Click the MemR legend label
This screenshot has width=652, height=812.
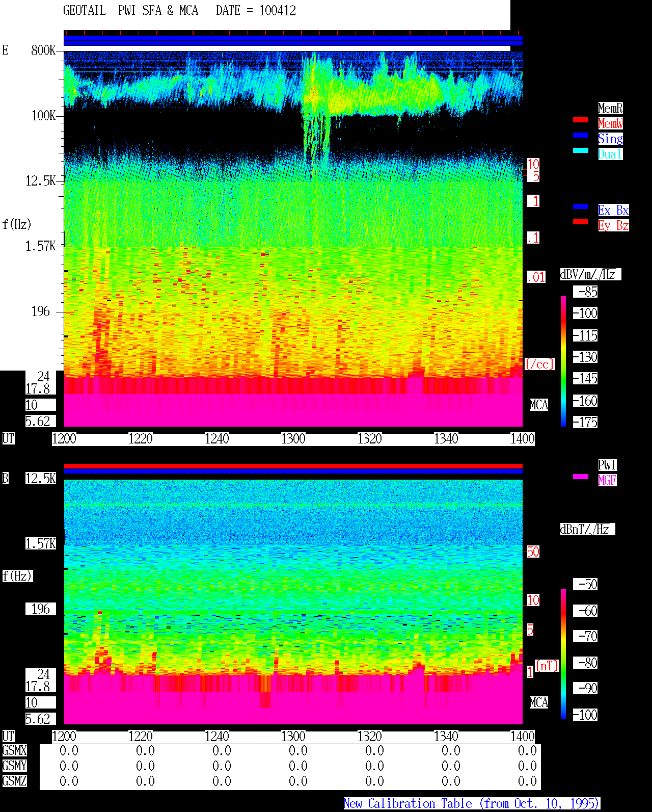[x=610, y=108]
